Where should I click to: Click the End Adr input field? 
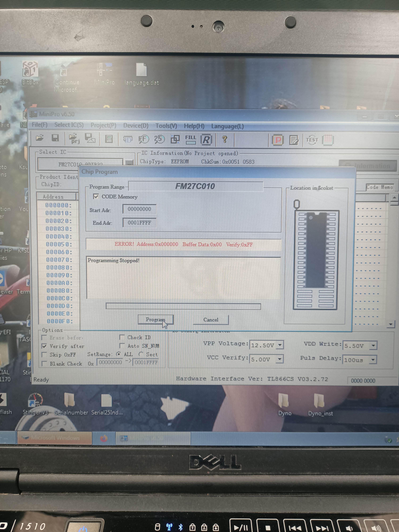(139, 223)
